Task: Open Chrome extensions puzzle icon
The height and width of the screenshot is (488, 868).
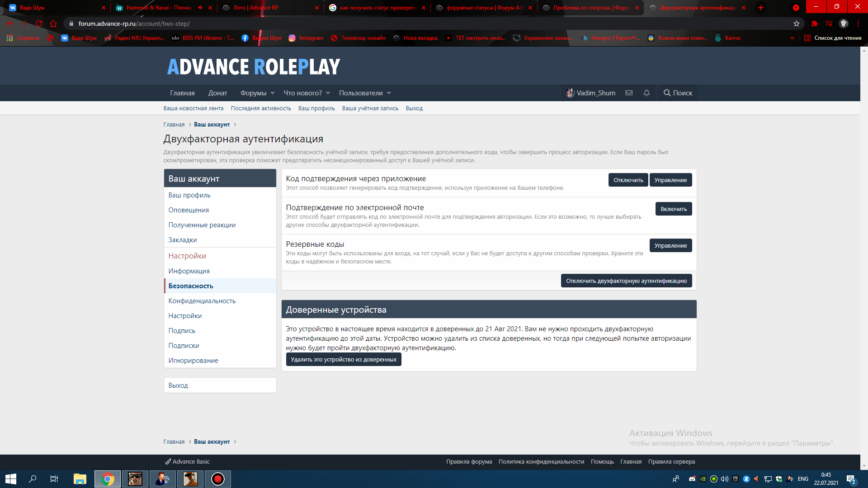Action: 815,23
